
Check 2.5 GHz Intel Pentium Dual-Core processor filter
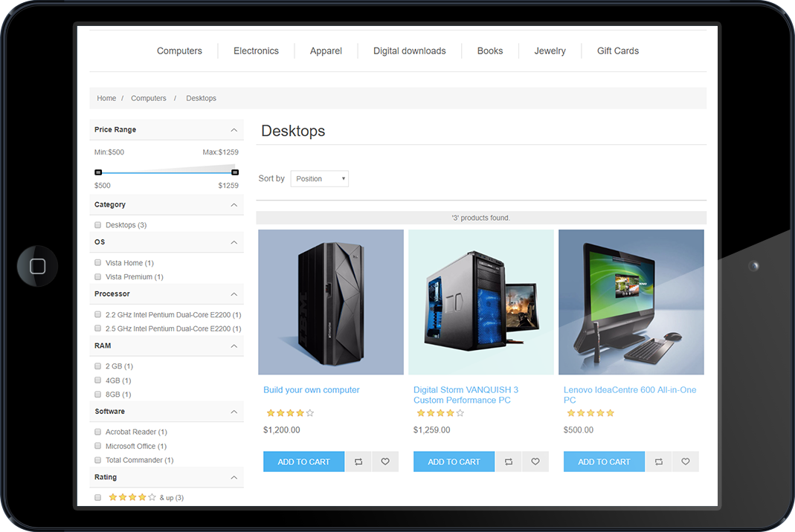tap(98, 328)
